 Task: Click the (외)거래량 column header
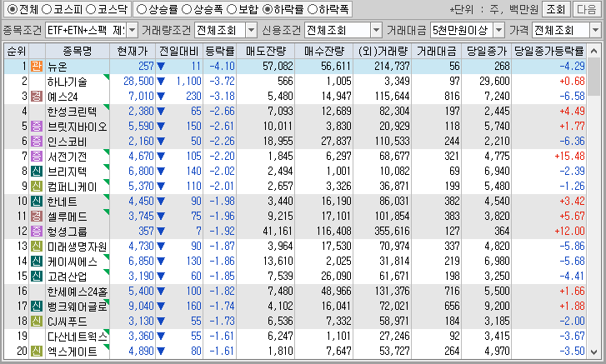pos(383,51)
